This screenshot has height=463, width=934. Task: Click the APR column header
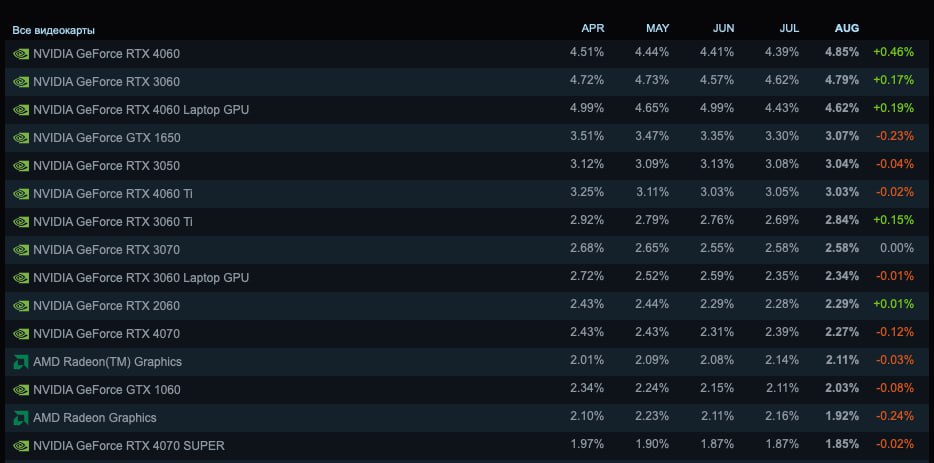coord(593,28)
